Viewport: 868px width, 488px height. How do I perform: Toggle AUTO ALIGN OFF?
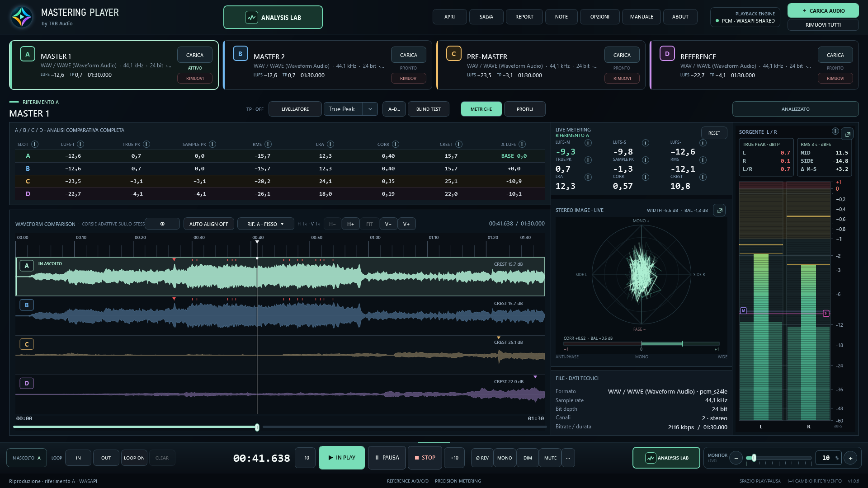[x=209, y=224]
